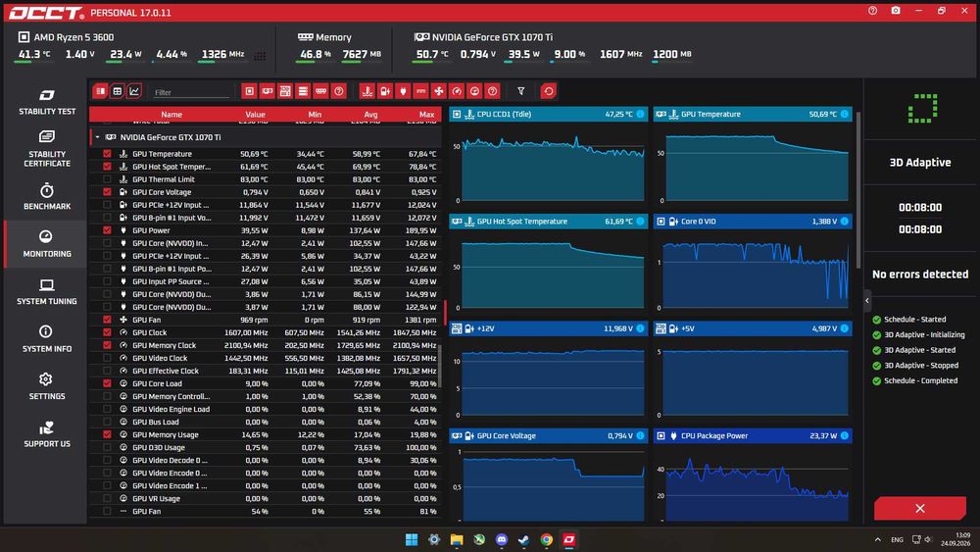Switch to graph-only view icon
This screenshot has height=552, width=980.
133,91
